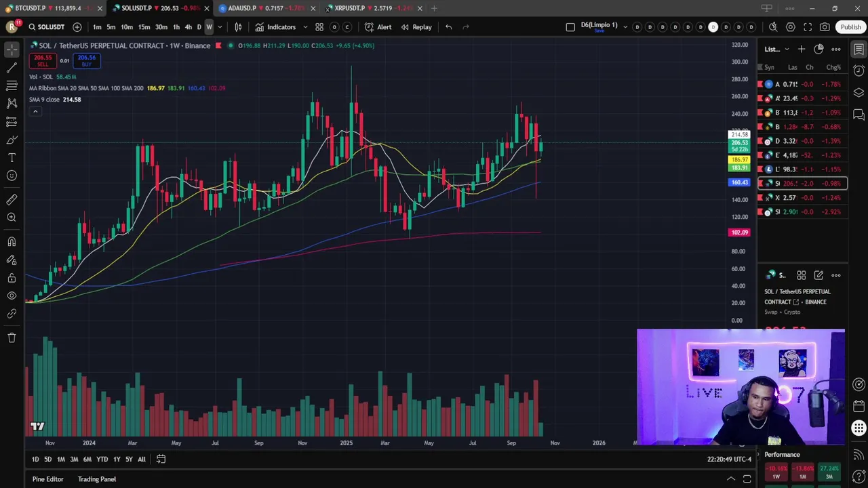Open the Trading Panel tab

tap(97, 479)
